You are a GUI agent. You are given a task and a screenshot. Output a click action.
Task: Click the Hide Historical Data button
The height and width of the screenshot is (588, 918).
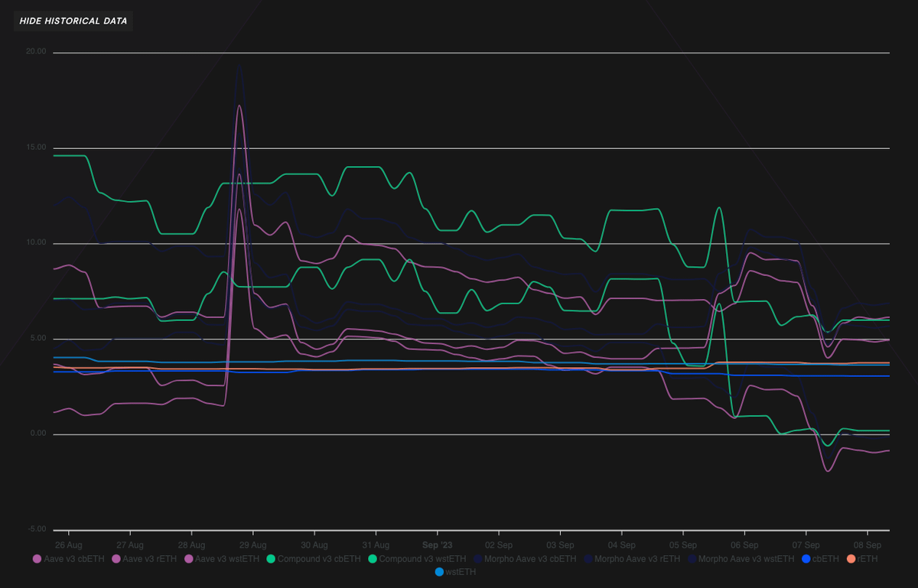point(73,20)
